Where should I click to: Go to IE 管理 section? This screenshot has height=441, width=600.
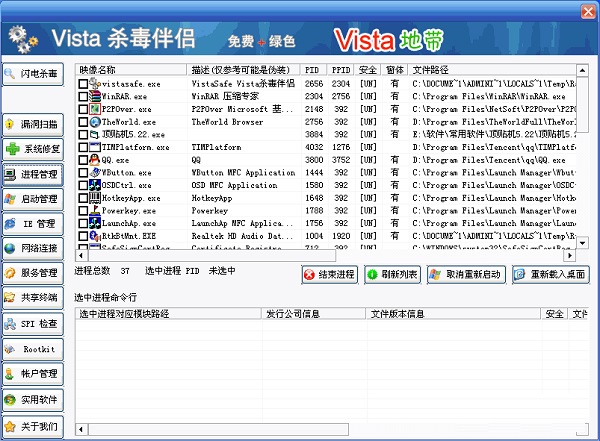33,224
